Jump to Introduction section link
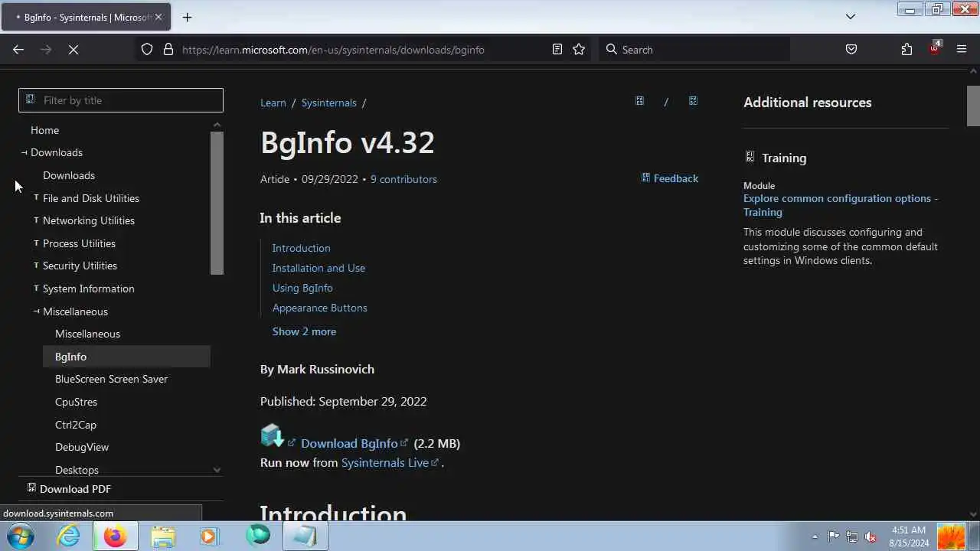The image size is (980, 551). pos(301,248)
